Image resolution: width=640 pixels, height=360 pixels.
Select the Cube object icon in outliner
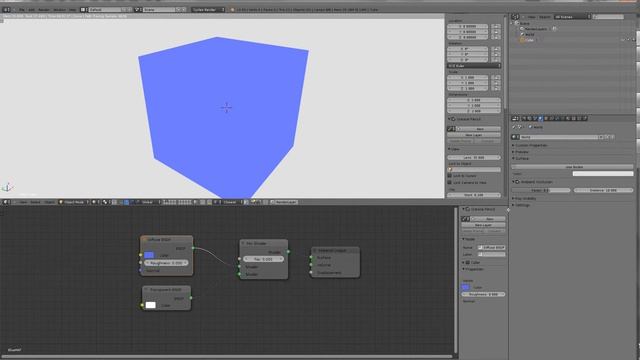coord(522,40)
